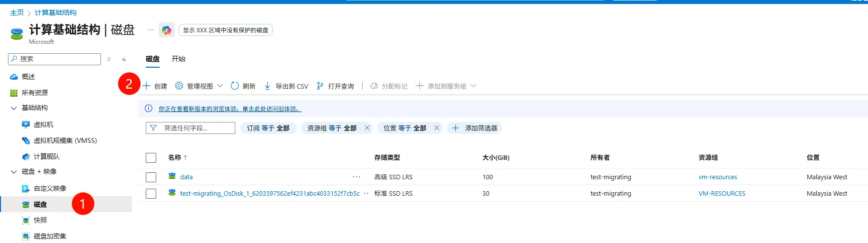Click the data disk name link
The image size is (868, 243).
tap(186, 177)
